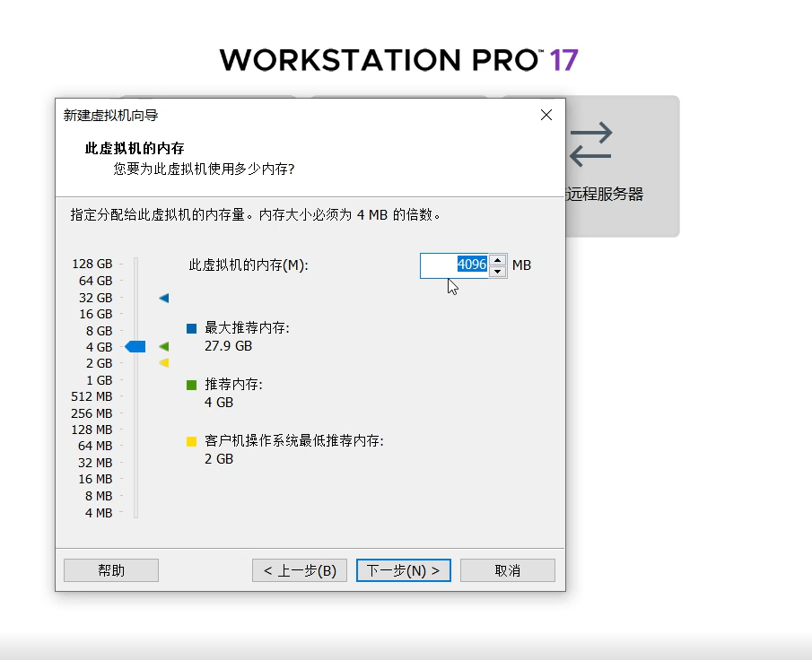Click the MB unit label beside input

(521, 265)
